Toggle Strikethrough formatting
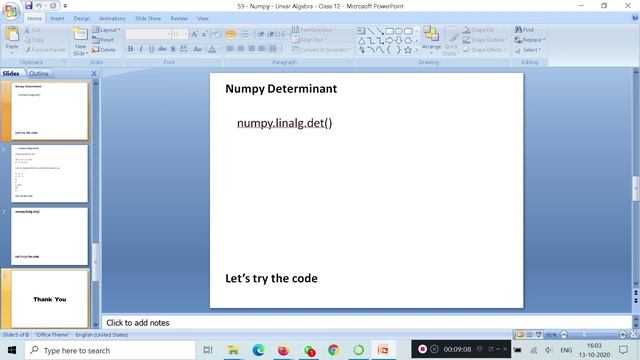Screen dimensions: 640x360 coord(162,49)
